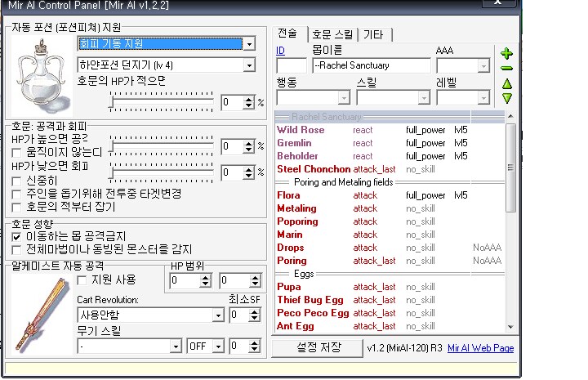Click the 호문의 HP가 적으면 slider
The width and height of the screenshot is (588, 380).
pyautogui.click(x=162, y=101)
